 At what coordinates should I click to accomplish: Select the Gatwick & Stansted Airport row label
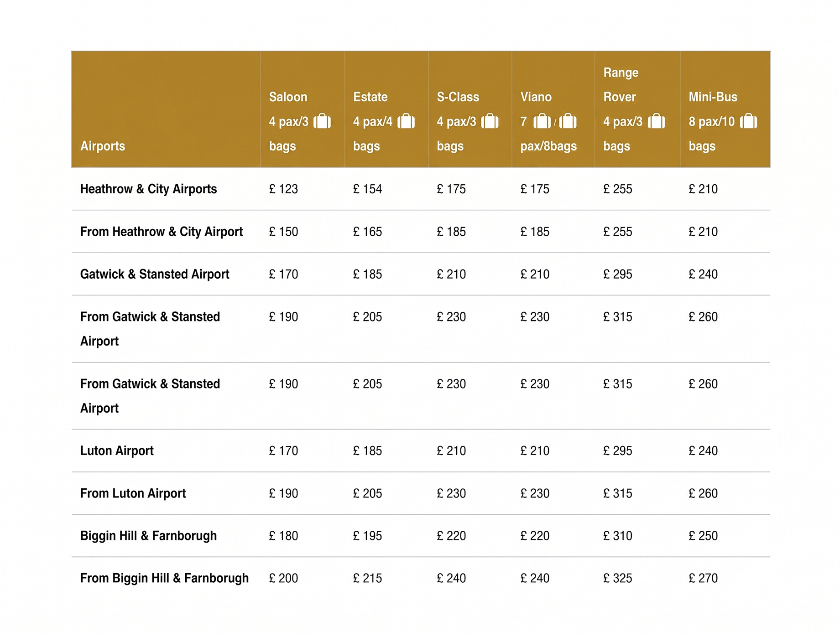155,274
